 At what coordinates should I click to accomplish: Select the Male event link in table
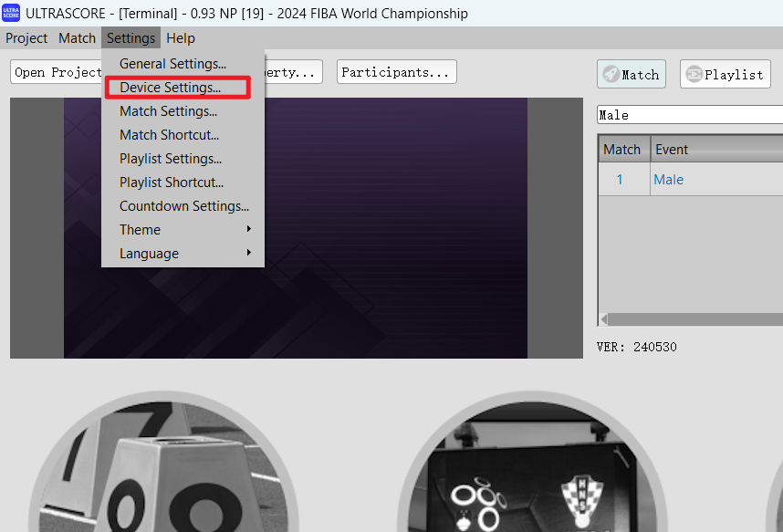(668, 180)
